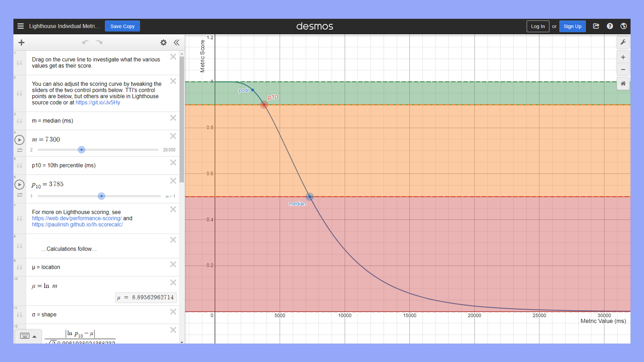
Task: Open the on-screen math keyboard icon
Action: click(x=24, y=336)
